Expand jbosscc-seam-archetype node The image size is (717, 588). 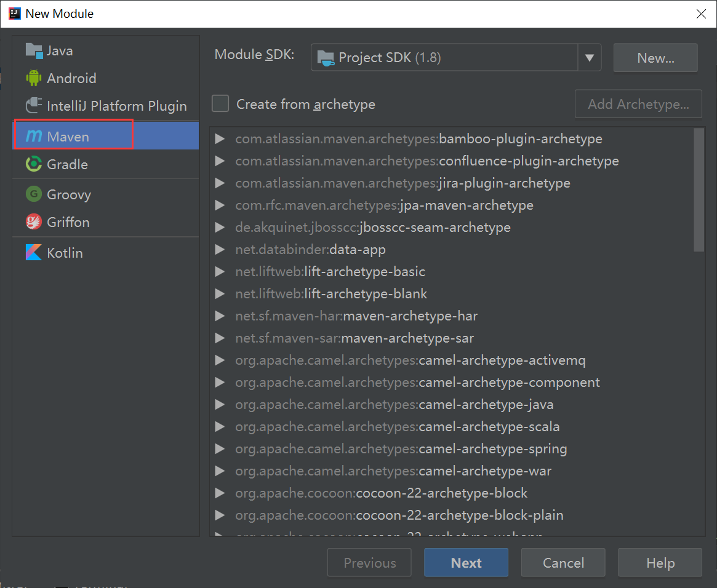tap(220, 227)
